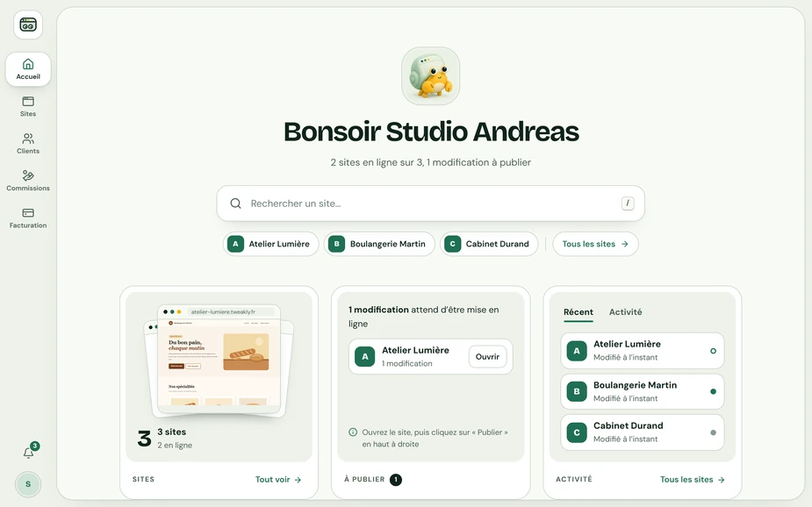Screen dimensions: 812x507
Task: Click status dot on Cabinet Durand row
Action: click(713, 432)
